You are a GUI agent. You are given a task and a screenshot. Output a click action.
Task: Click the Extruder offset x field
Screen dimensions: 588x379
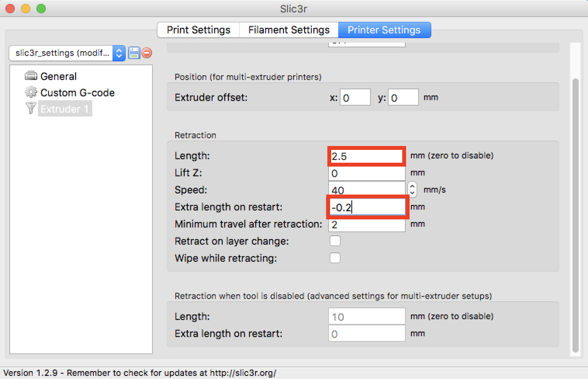(x=355, y=97)
